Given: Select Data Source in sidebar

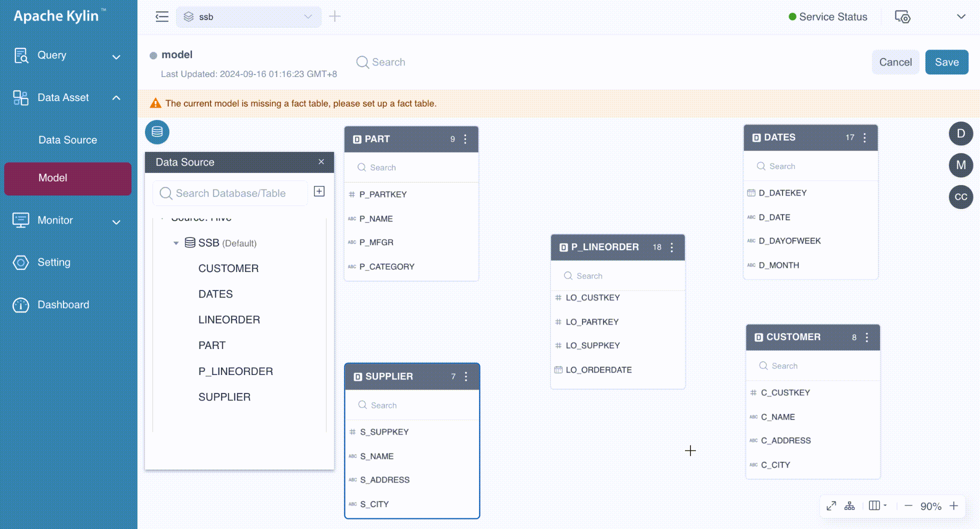Looking at the screenshot, I should [x=67, y=140].
